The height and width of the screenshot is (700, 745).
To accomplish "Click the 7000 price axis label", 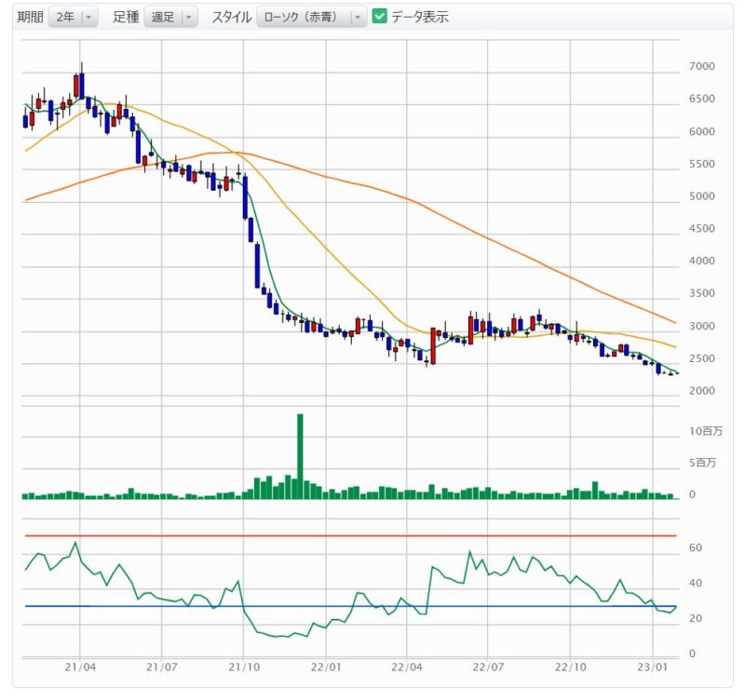I will click(x=702, y=66).
